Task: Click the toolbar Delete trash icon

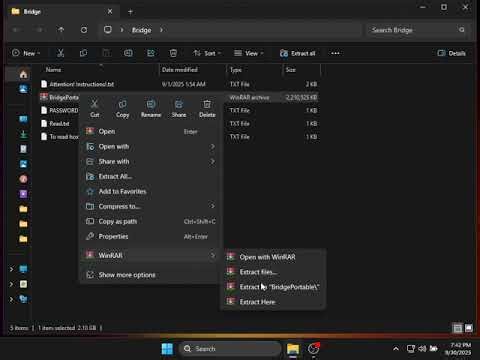Action: (173, 53)
